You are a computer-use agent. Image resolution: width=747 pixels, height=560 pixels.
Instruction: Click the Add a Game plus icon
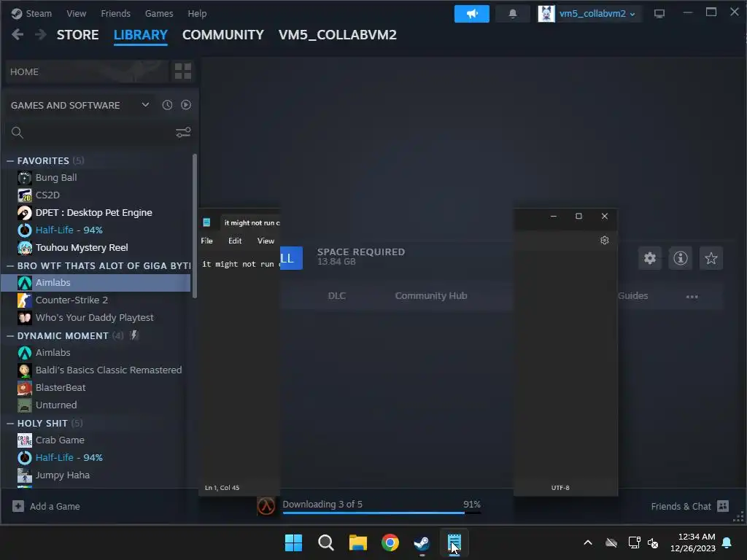click(x=18, y=506)
